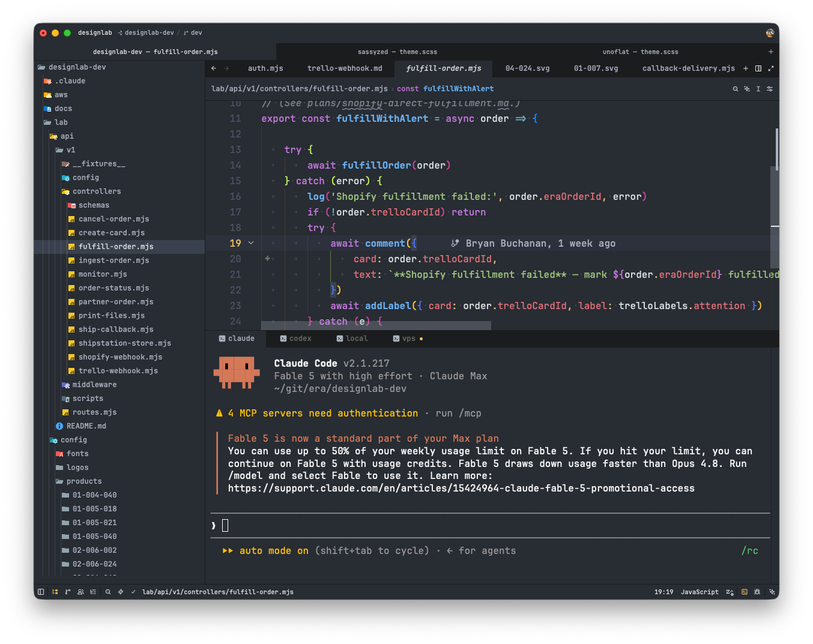Toggle the left dock in status bar
813x644 pixels.
[41, 592]
